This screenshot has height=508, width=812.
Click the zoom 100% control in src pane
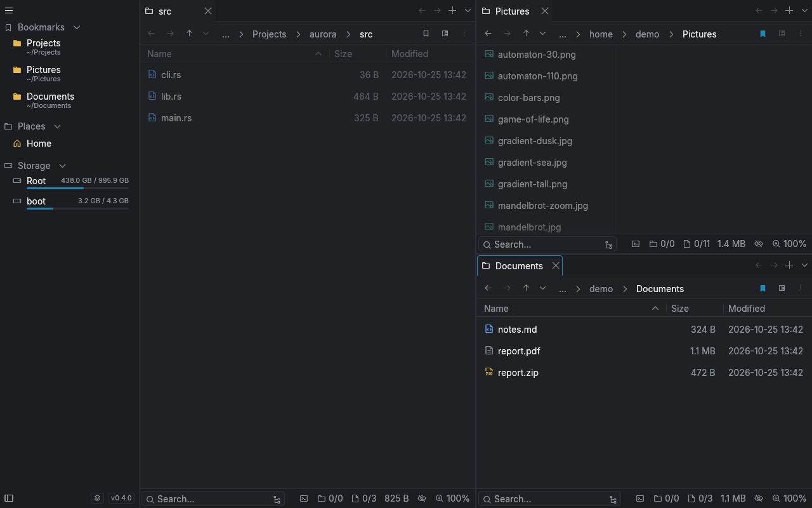[x=452, y=499]
